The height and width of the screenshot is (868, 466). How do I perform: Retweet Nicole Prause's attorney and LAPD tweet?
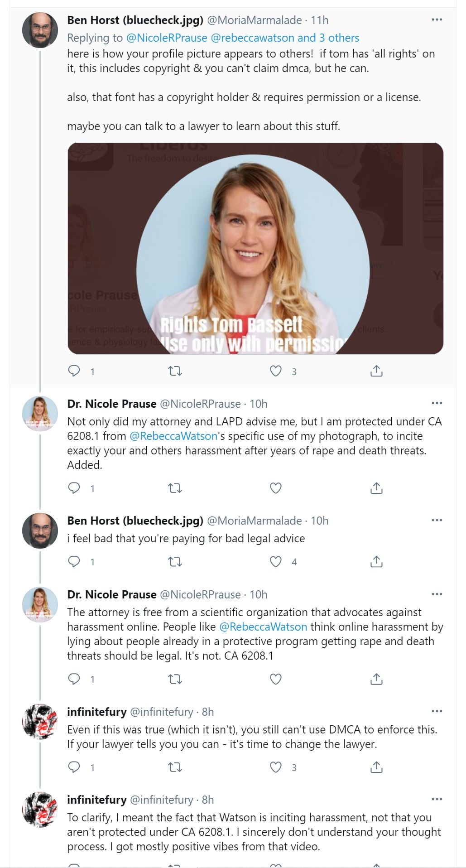pyautogui.click(x=175, y=488)
